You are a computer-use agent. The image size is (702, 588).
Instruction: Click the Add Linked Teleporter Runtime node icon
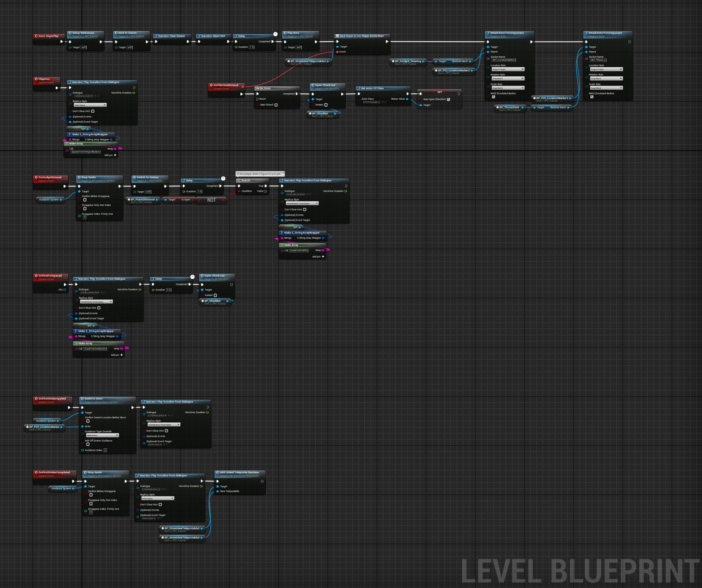(x=217, y=472)
